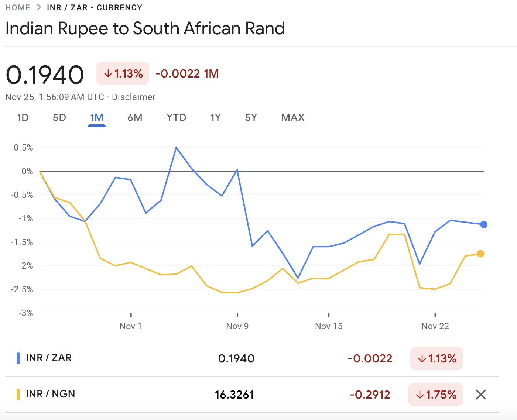Select the 1D time range tab
The image size is (517, 420).
click(x=23, y=117)
